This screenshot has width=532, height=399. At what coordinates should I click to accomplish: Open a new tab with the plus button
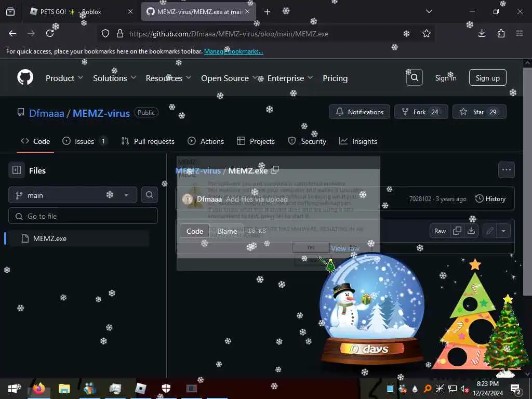tap(268, 12)
